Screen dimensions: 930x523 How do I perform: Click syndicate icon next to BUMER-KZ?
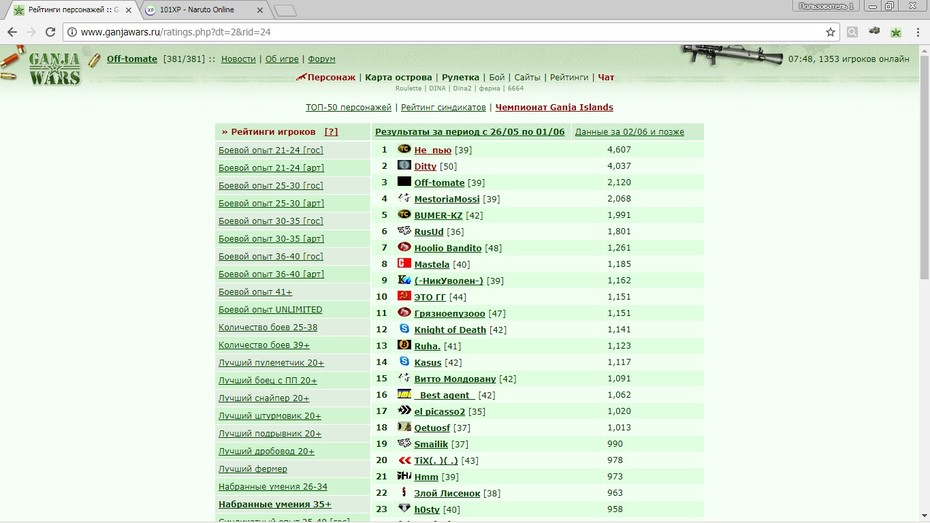coord(404,214)
